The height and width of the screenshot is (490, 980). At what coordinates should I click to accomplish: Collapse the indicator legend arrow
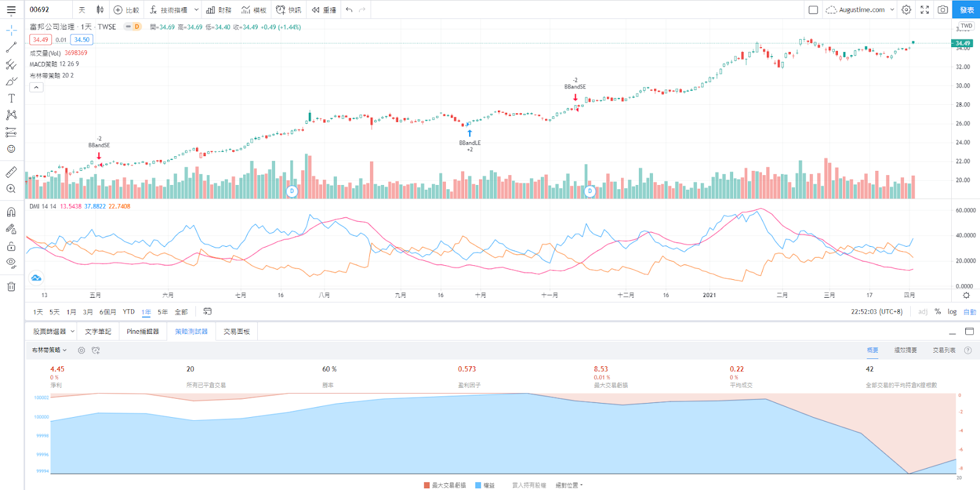[36, 88]
